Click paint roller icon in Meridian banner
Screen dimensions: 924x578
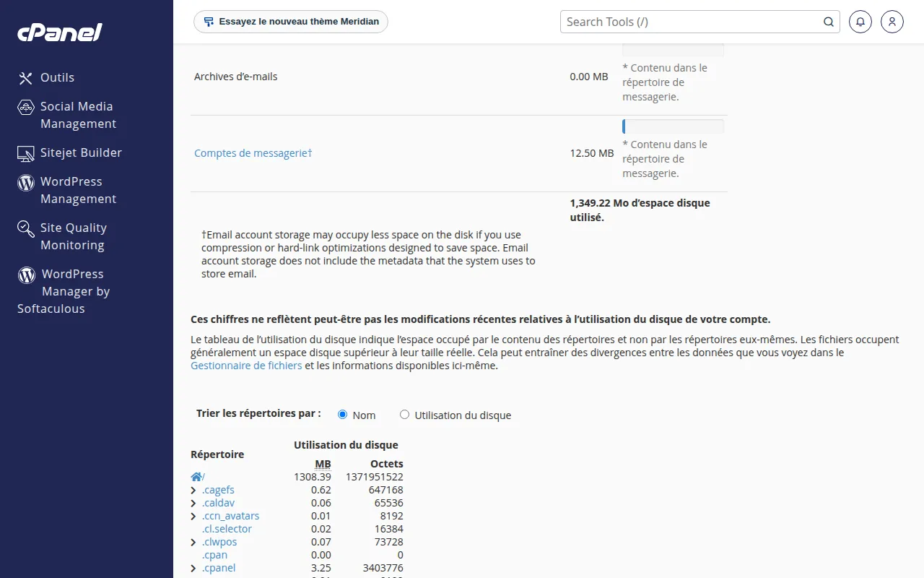(209, 22)
